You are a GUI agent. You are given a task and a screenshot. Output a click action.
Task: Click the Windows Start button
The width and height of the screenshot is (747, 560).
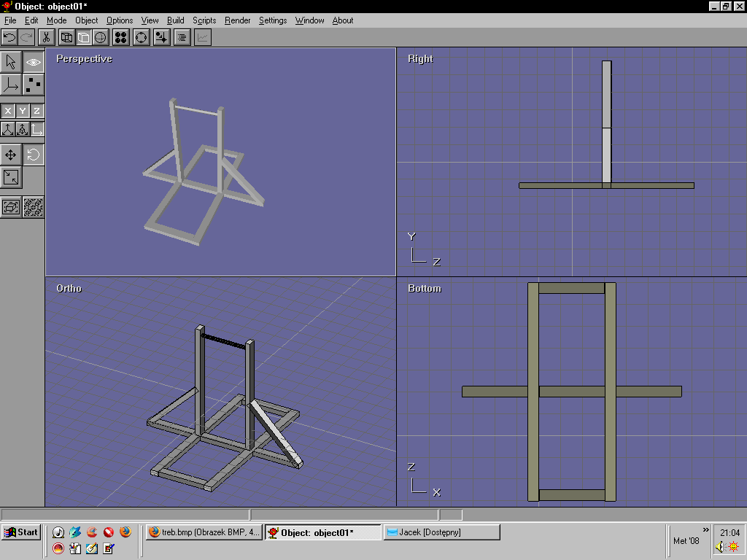[20, 532]
